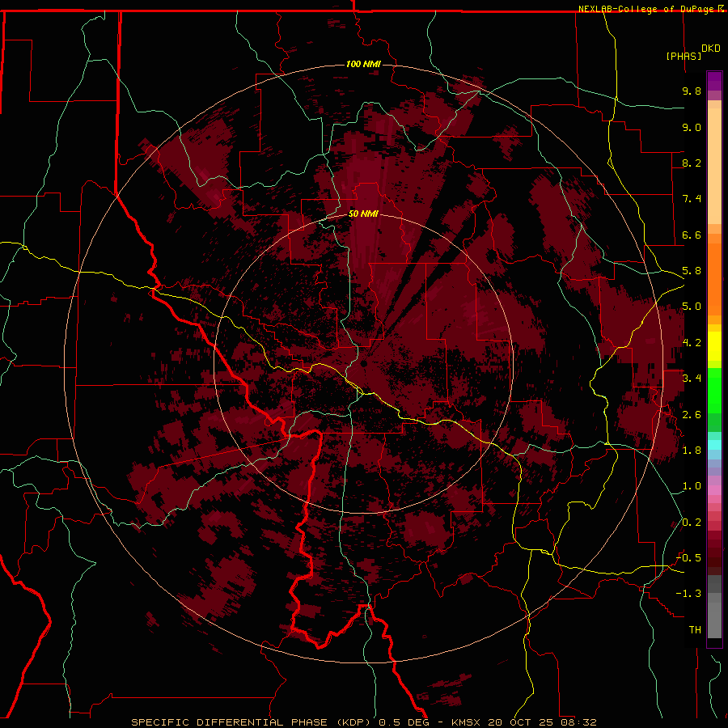Screen dimensions: 728x728
Task: Click the 9.0 scale value
Action: click(x=692, y=127)
